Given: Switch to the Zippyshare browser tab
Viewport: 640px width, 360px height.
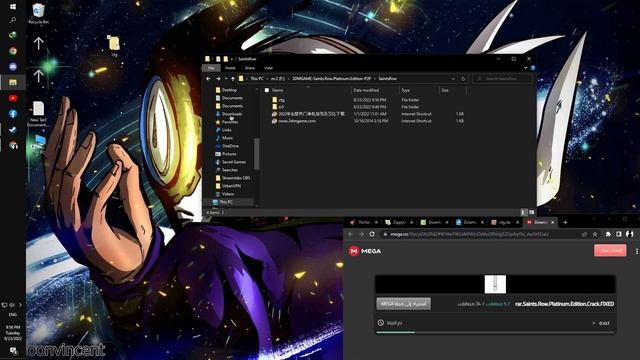Looking at the screenshot, I should pyautogui.click(x=399, y=222).
